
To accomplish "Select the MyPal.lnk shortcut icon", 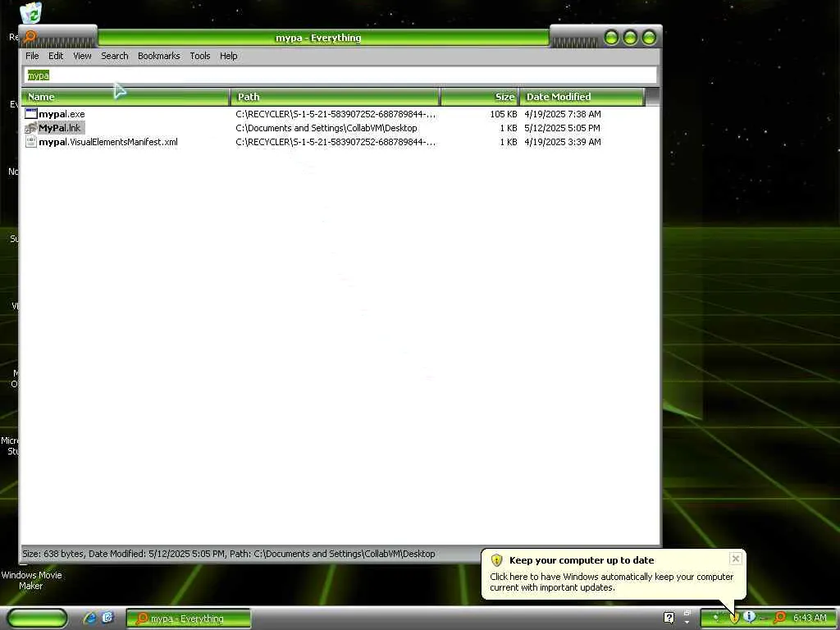I will [31, 128].
